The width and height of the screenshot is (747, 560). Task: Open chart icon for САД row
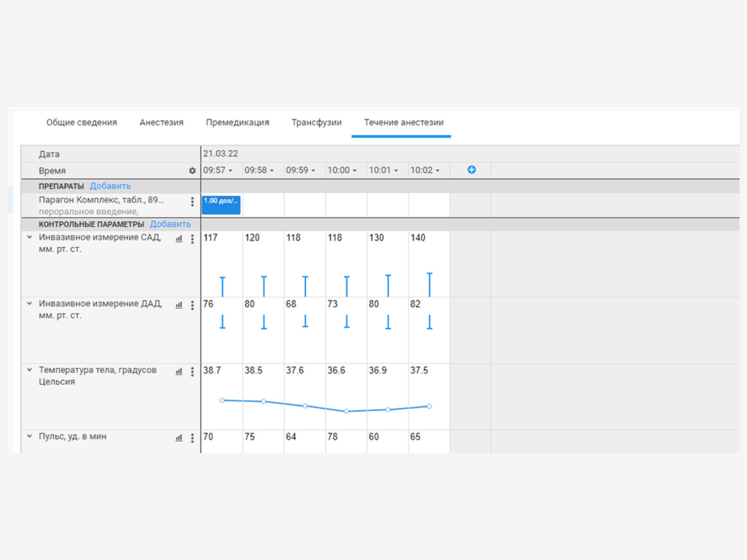179,239
